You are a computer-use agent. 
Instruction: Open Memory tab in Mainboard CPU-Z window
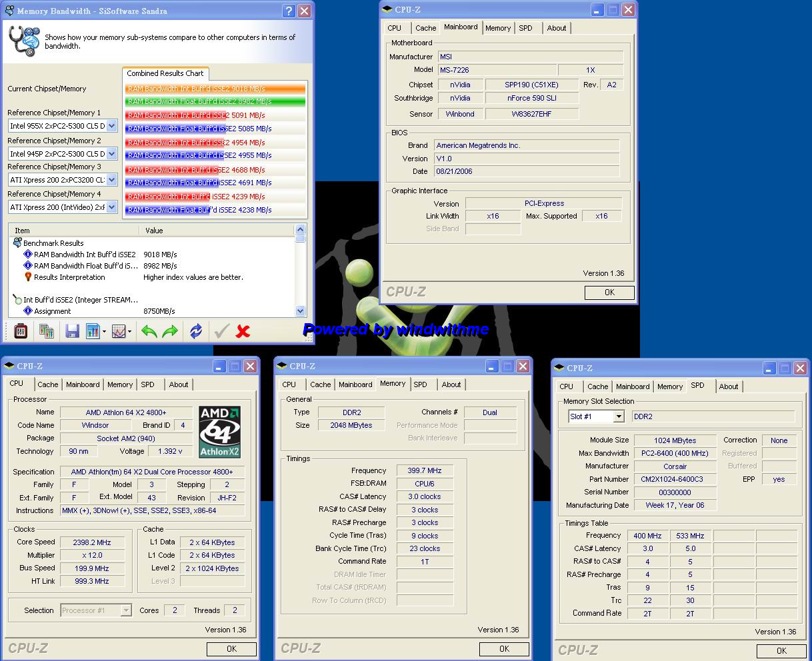[x=498, y=28]
